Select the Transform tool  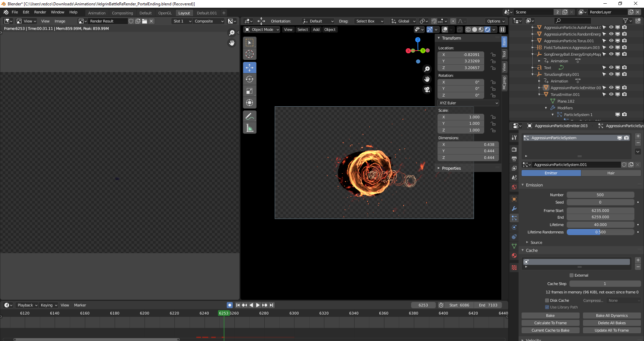250,103
